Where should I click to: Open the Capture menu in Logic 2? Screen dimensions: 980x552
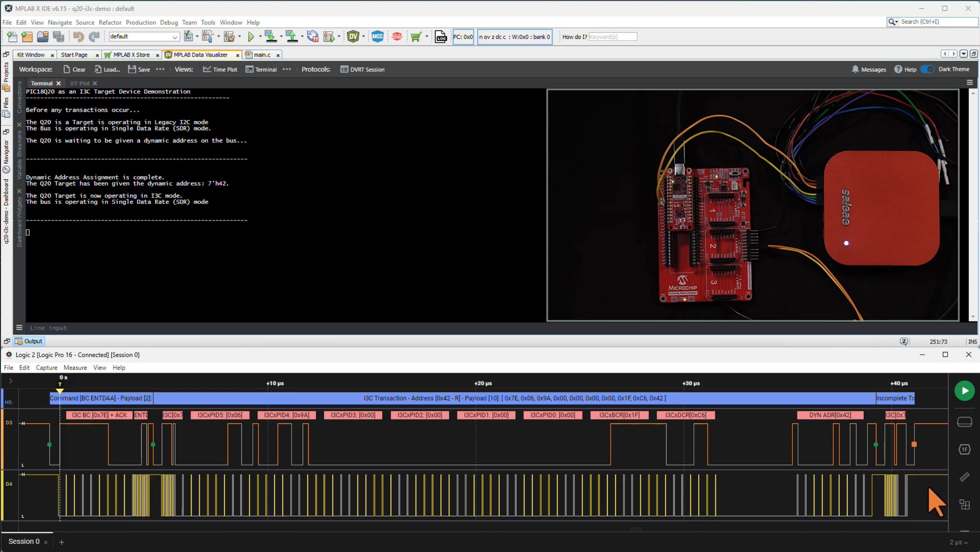click(47, 368)
